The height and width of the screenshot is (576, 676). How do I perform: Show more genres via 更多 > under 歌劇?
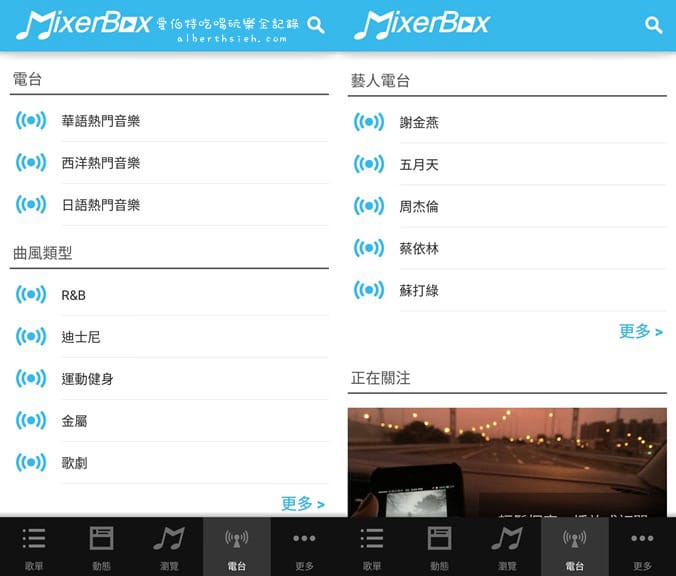pos(303,504)
